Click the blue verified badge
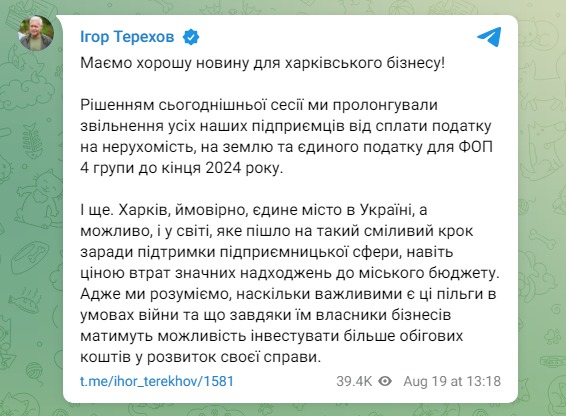Image resolution: width=566 pixels, height=416 pixels. [x=191, y=37]
